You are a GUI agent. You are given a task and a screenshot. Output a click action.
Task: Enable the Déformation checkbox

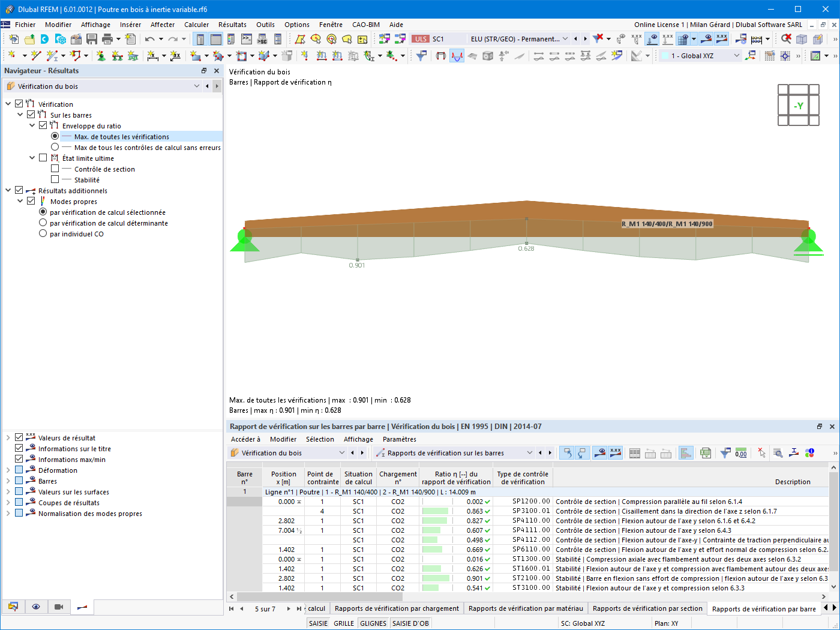[x=19, y=470]
